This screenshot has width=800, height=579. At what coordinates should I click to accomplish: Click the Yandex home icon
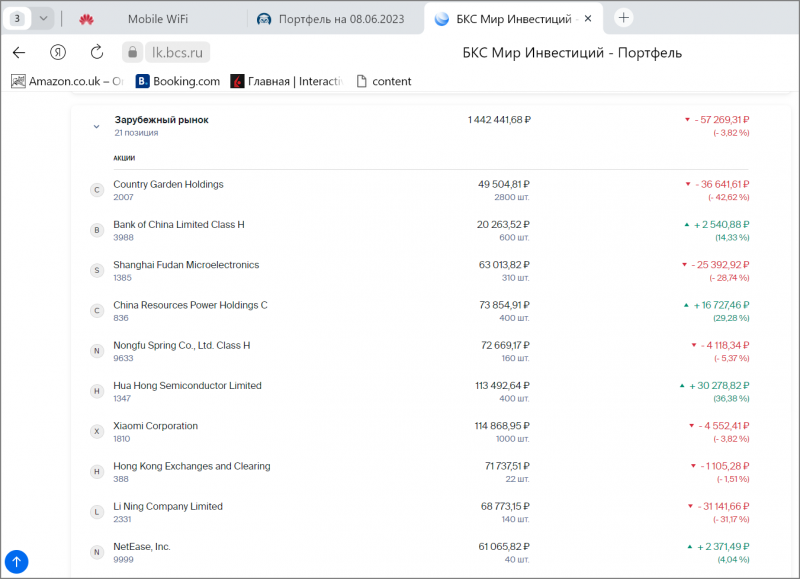click(58, 53)
